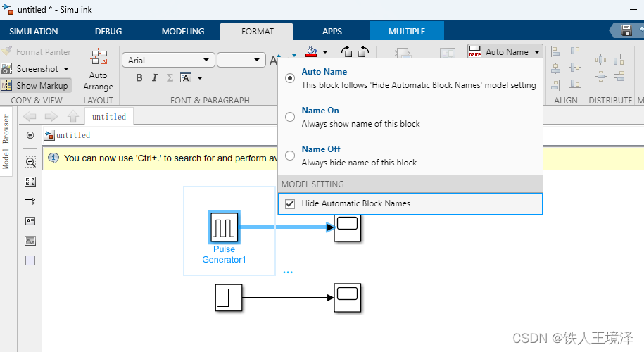Switch to the FORMAT tab

[x=257, y=31]
